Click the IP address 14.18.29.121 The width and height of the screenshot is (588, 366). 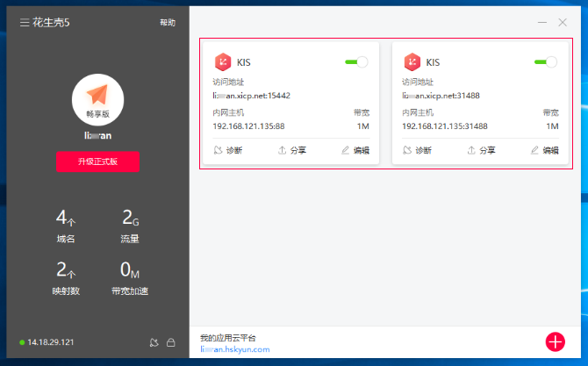click(51, 342)
